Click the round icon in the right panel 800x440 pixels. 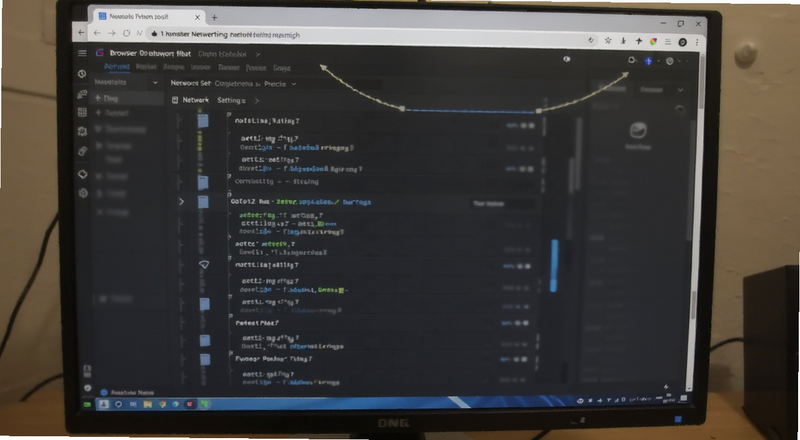coord(638,131)
